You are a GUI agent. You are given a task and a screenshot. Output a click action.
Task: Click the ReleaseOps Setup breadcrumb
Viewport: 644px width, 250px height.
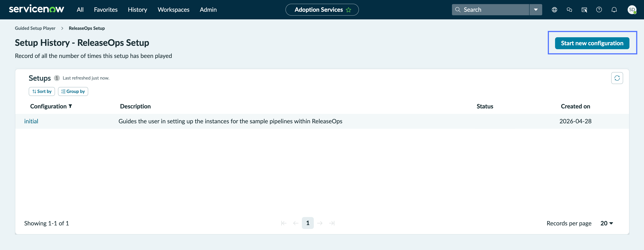(87, 28)
